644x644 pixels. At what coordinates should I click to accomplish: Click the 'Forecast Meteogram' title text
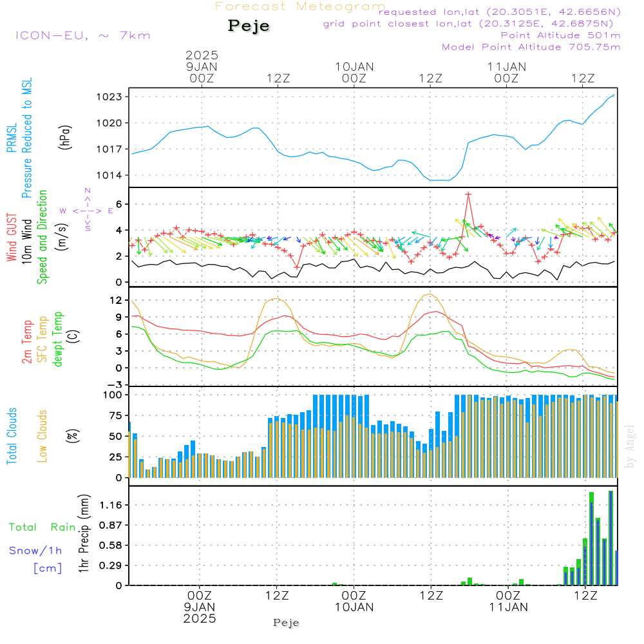tap(300, 6)
